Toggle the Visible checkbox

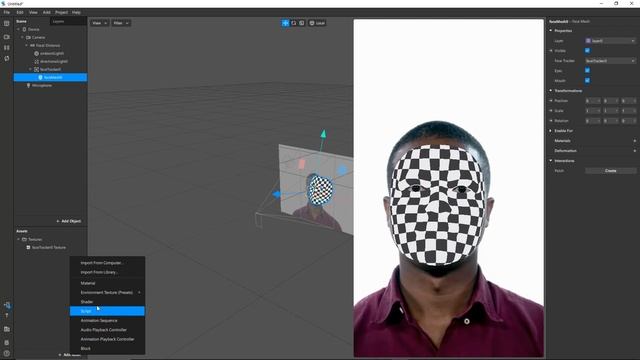click(x=587, y=51)
